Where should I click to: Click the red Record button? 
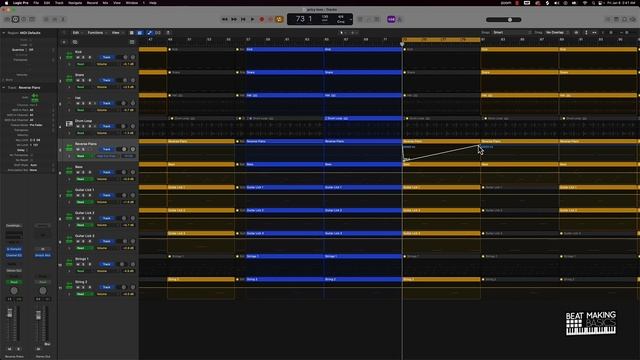(x=262, y=19)
